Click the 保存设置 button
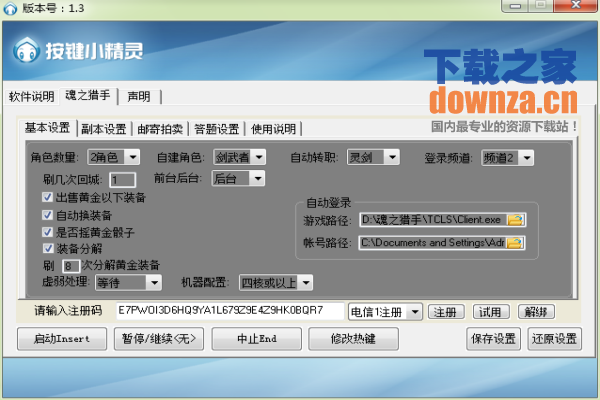The width and height of the screenshot is (600, 400). (x=493, y=339)
